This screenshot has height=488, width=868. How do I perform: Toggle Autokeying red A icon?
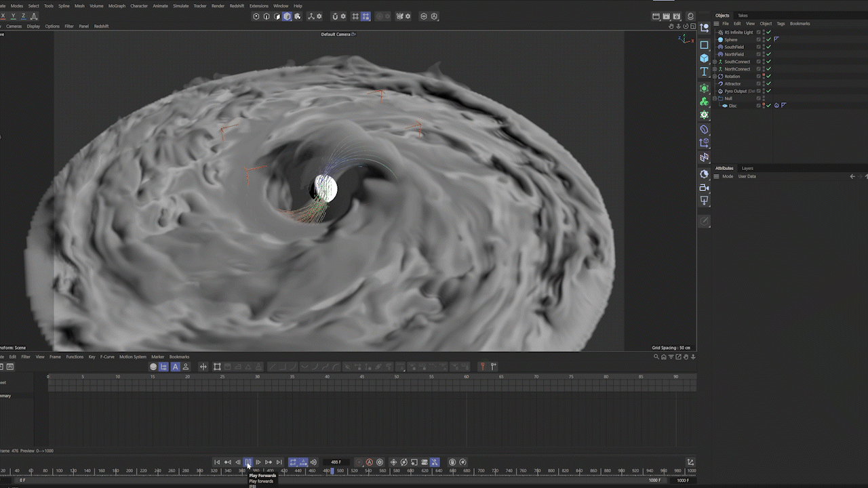370,462
